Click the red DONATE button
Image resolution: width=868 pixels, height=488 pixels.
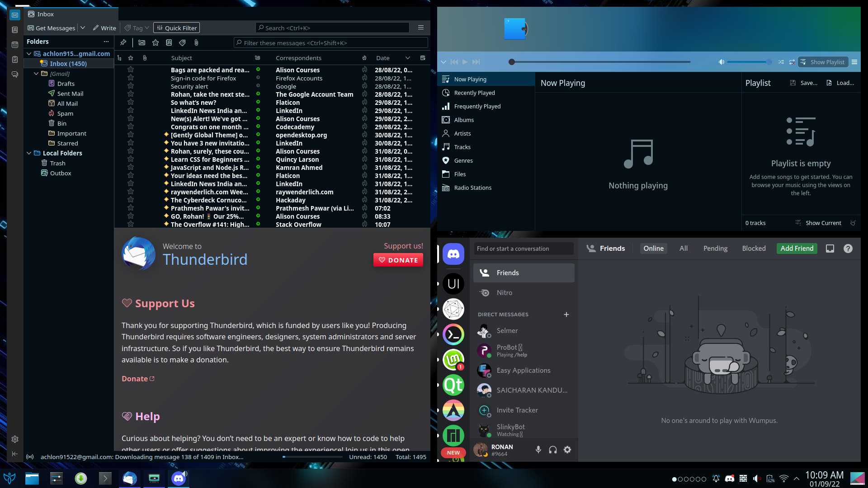pyautogui.click(x=398, y=260)
